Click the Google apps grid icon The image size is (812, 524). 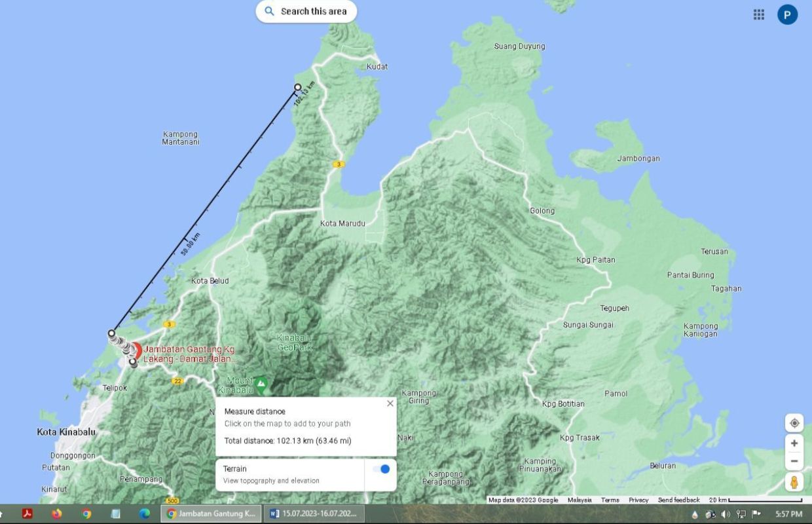(x=759, y=14)
